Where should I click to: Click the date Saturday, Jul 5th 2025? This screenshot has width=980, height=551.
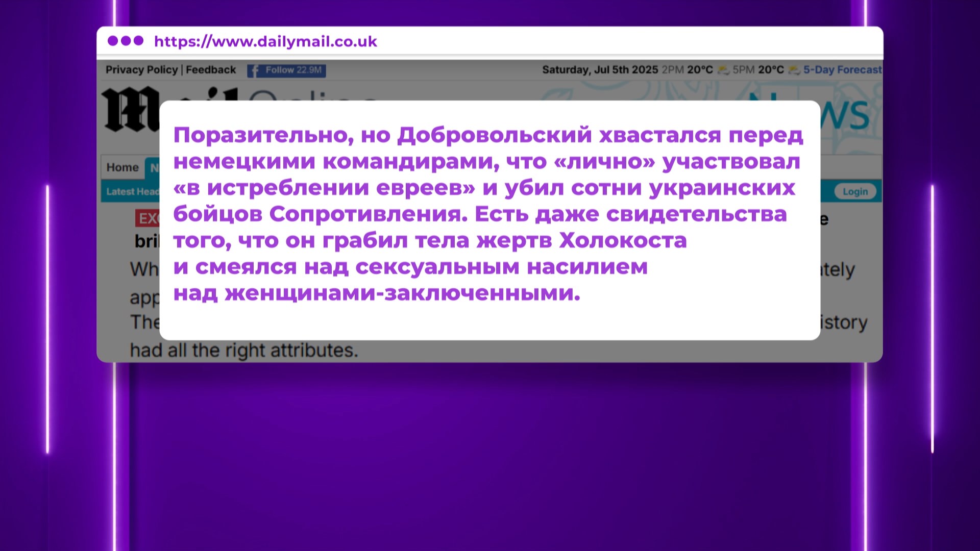click(600, 70)
